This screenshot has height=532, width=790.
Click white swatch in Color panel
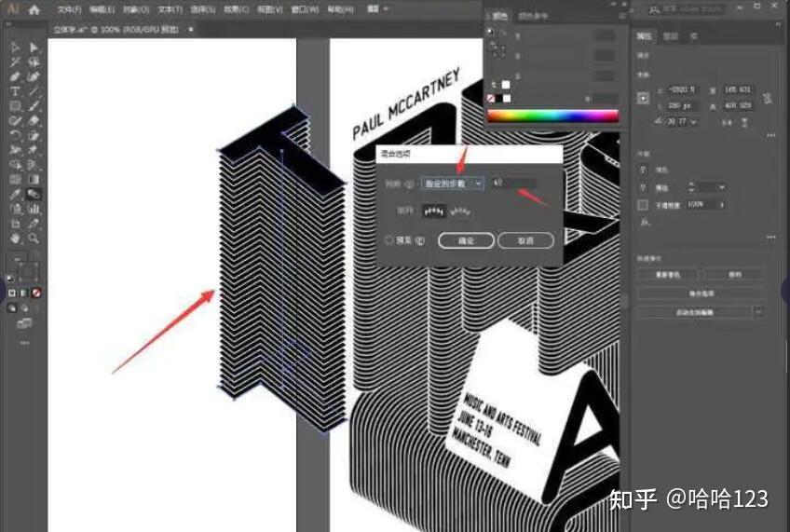[507, 98]
